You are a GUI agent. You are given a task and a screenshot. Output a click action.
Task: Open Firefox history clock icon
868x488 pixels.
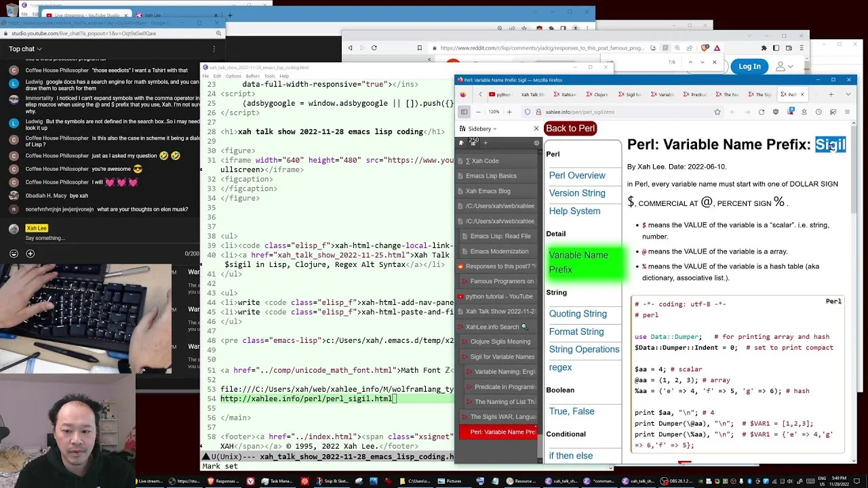coord(818,112)
